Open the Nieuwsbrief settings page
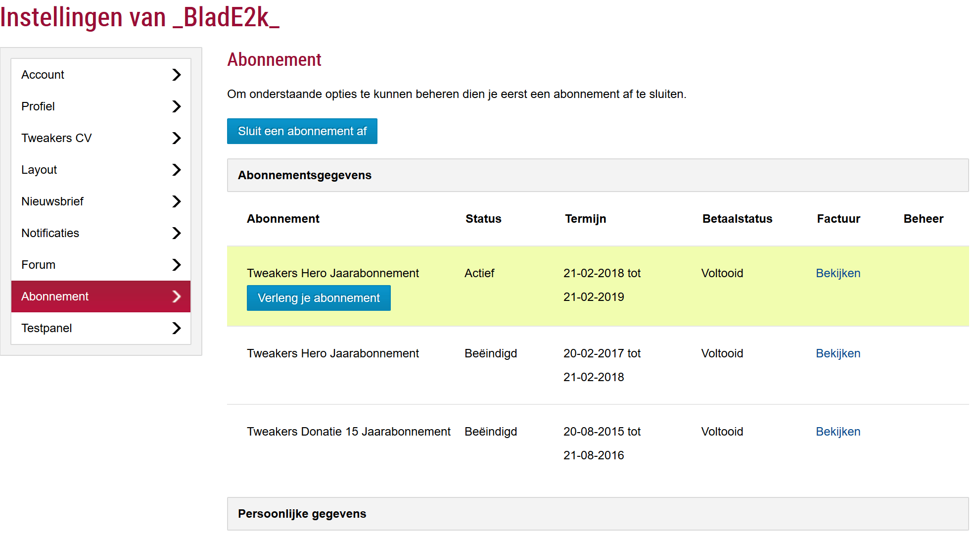Viewport: 980px width, 540px height. click(x=52, y=201)
